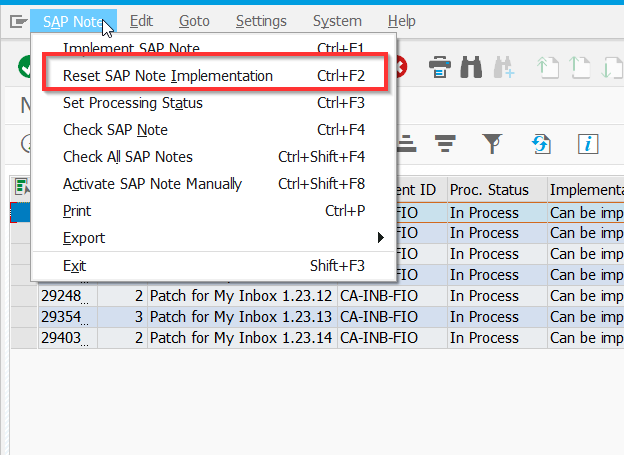Open the Help menu
This screenshot has height=455, width=624.
[402, 21]
